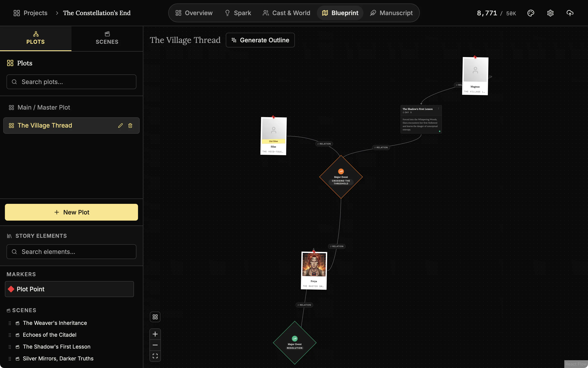Screen dimensions: 588x368
Task: Click Generate Outline button
Action: 260,40
